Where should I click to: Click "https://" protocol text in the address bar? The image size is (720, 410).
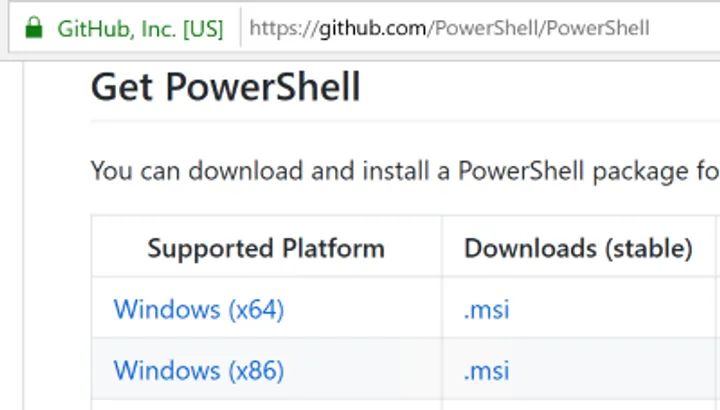(283, 27)
